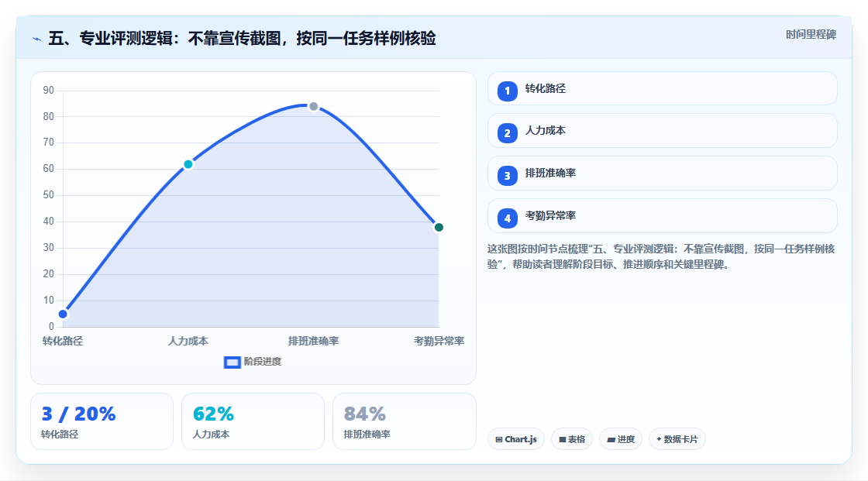This screenshot has height=481, width=868.
Task: Open the 62% 人力成本 card
Action: (x=253, y=421)
